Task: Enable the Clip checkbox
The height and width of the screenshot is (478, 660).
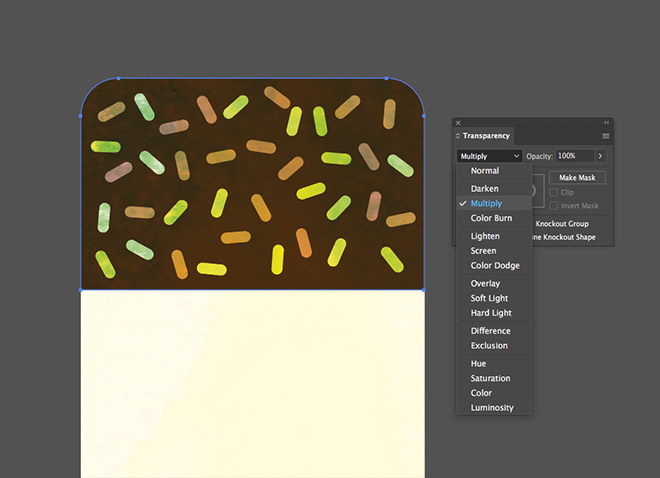Action: coord(554,192)
